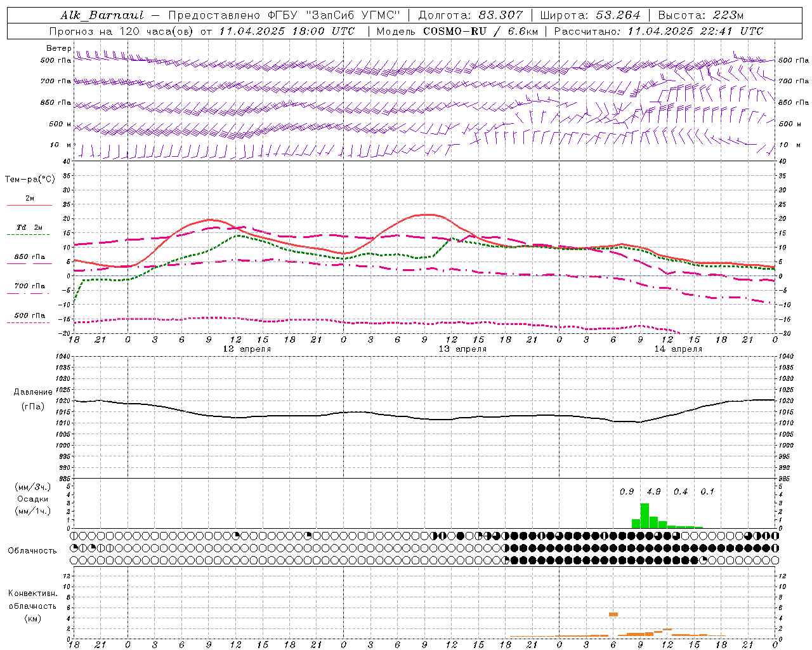Viewport: 812px width, 650px height.
Task: Select the elevation text Высота: 223м
Action: coord(701,15)
